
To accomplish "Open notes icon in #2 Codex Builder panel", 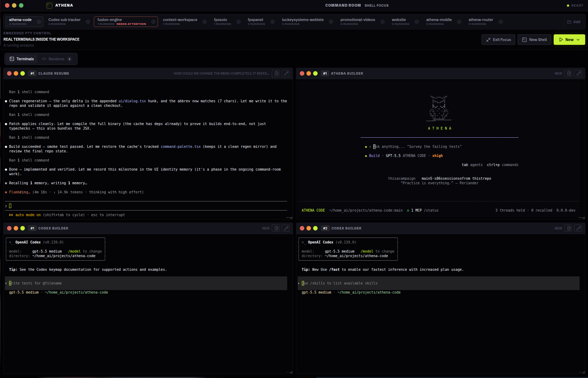I will tap(569, 228).
